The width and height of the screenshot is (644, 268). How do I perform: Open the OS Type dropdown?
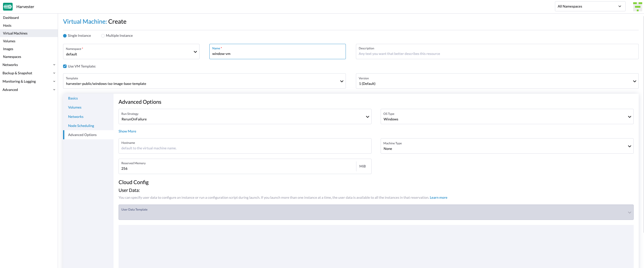click(507, 117)
